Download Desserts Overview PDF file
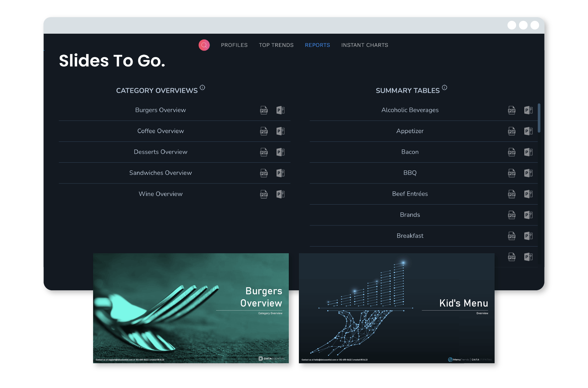 (x=264, y=152)
